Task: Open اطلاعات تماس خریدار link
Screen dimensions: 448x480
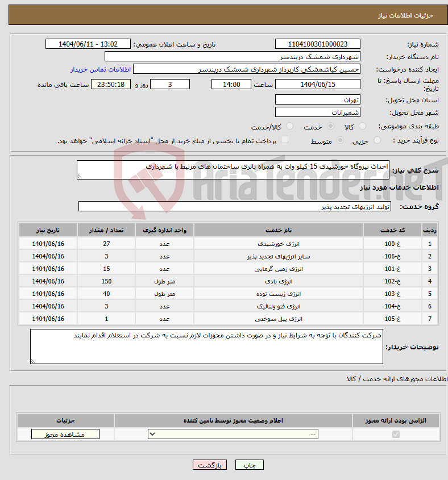Action: pos(101,69)
